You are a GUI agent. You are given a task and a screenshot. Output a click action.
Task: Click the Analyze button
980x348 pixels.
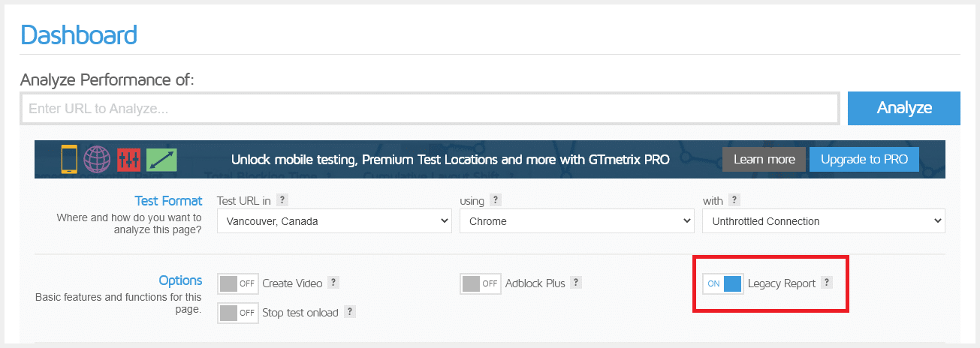pos(904,108)
